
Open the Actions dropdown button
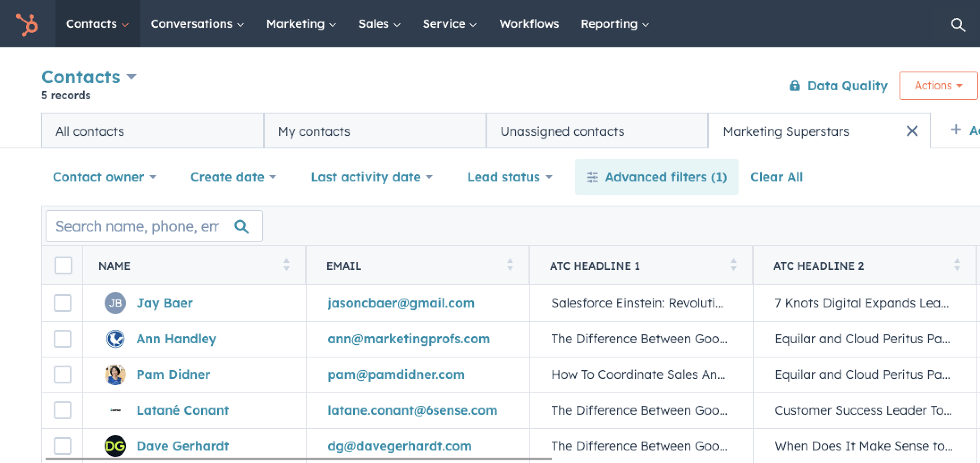point(938,85)
